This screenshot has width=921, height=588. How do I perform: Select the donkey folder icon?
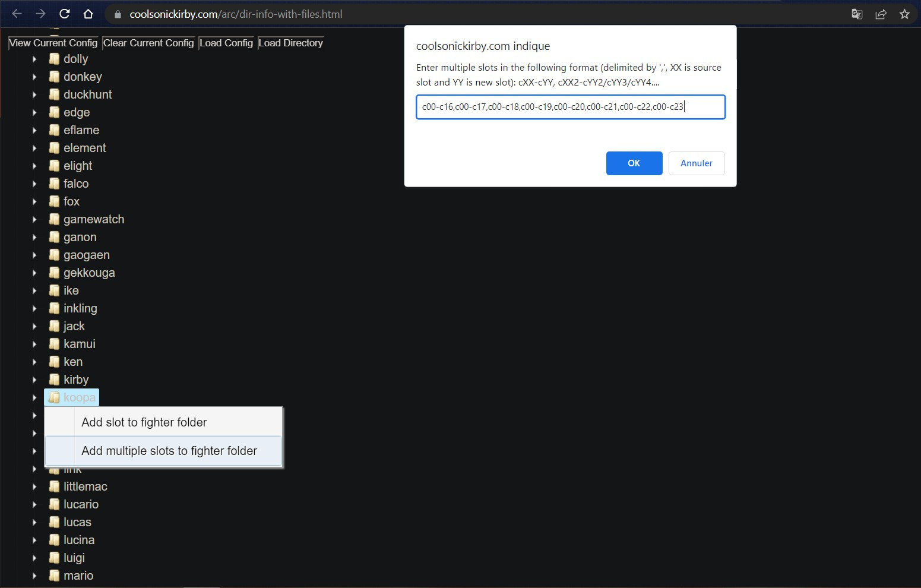[53, 77]
